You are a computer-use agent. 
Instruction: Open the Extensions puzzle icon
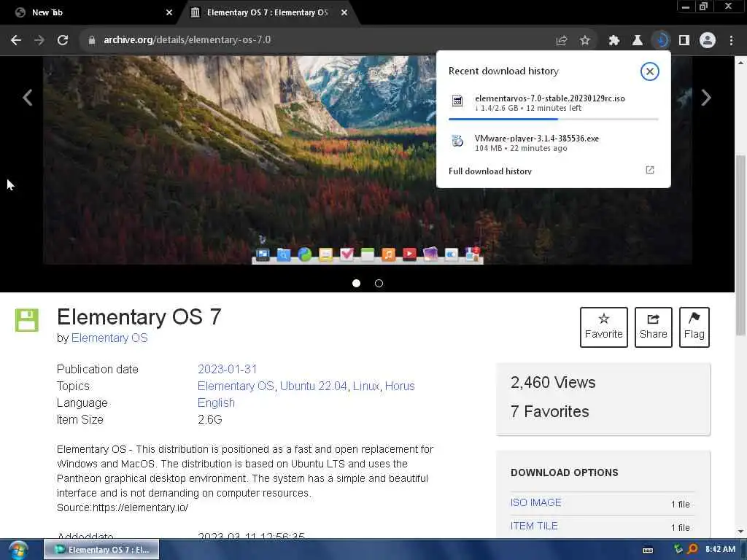614,41
